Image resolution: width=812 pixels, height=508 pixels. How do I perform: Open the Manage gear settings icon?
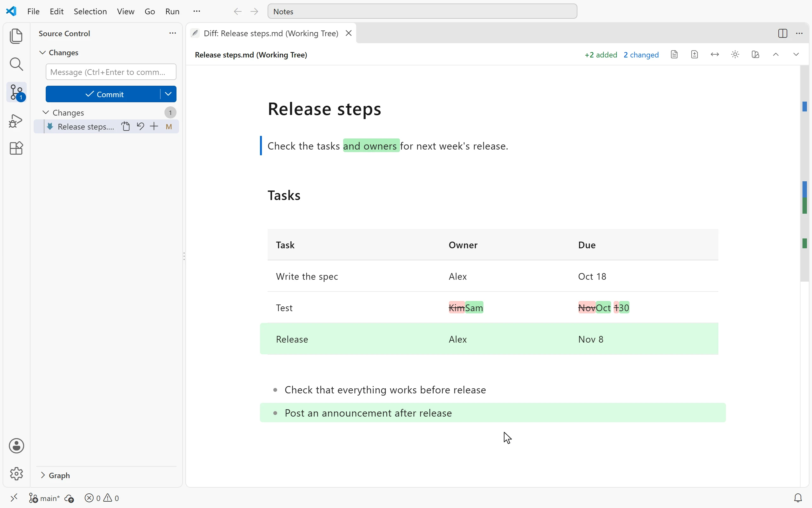(x=16, y=474)
